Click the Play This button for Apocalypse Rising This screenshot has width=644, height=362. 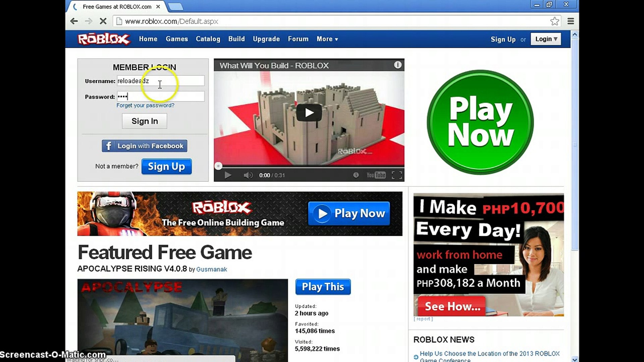pos(323,287)
